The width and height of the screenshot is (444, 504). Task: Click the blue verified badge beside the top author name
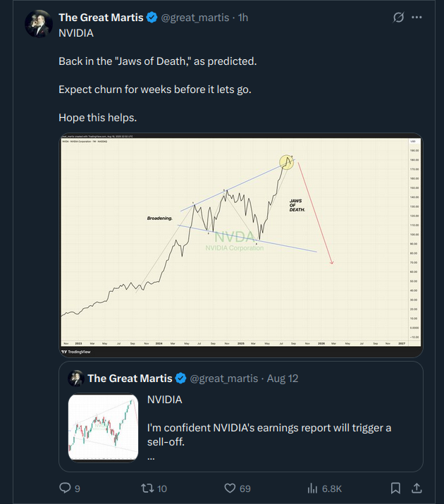152,18
